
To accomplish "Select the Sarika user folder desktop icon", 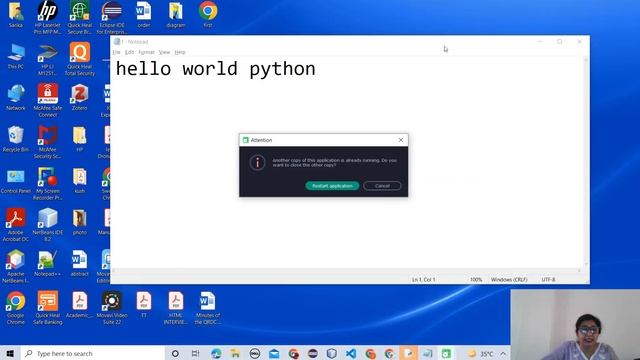I will click(16, 15).
